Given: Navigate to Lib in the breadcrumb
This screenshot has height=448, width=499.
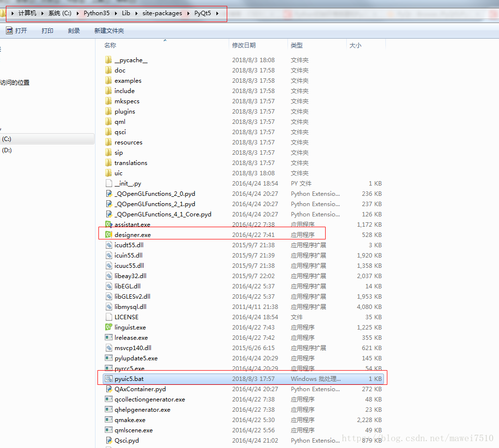Looking at the screenshot, I should click(x=126, y=13).
